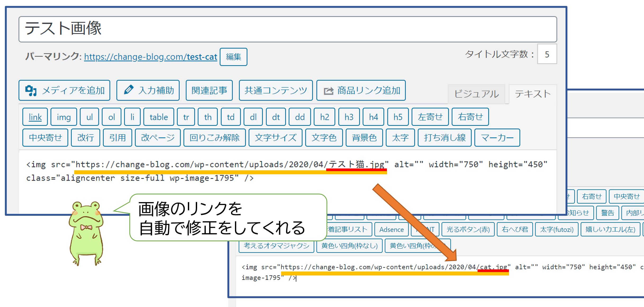Open the change-blog.com/test-cat permalink
This screenshot has height=307, width=644.
(150, 57)
